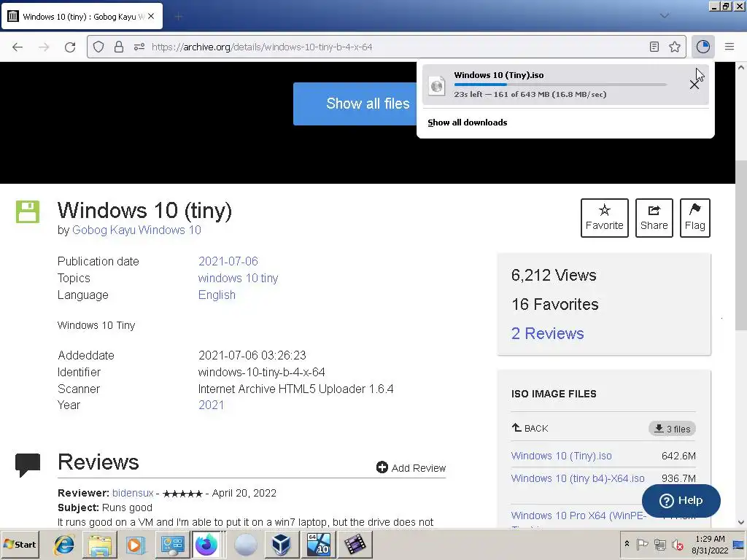747x560 pixels.
Task: Click the windows 10 tiny topic link
Action: click(x=239, y=278)
